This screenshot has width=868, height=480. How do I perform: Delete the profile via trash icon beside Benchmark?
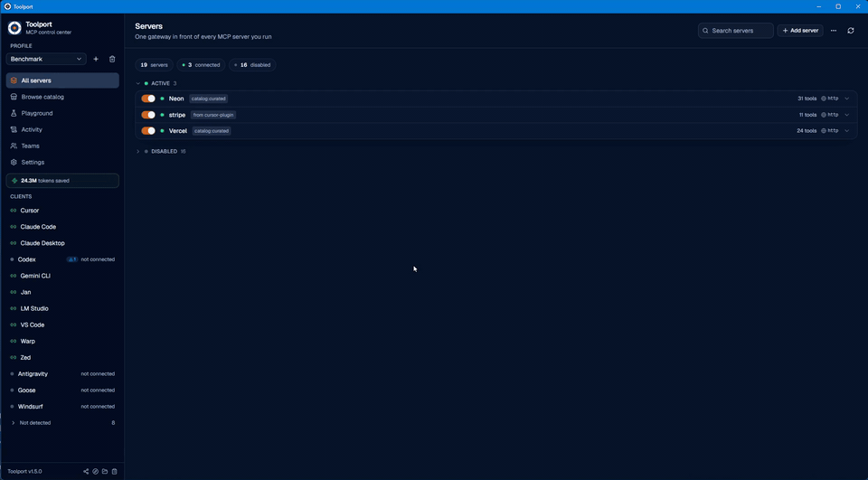112,59
